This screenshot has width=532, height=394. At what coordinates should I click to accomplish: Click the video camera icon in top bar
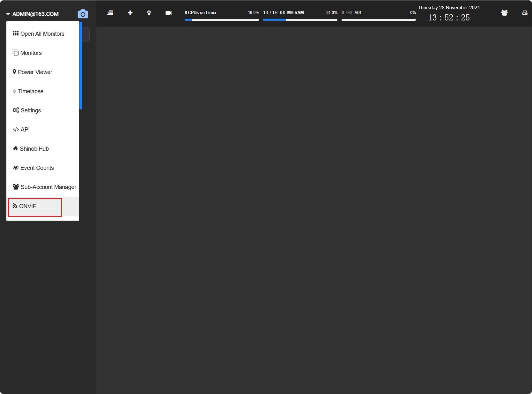pyautogui.click(x=168, y=13)
